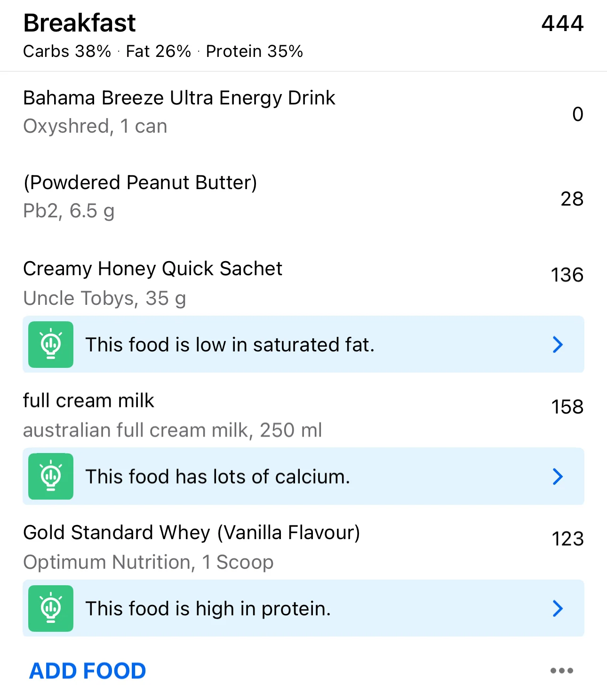Tap the insight lightbulb icon for calcium
The image size is (607, 700).
[51, 476]
